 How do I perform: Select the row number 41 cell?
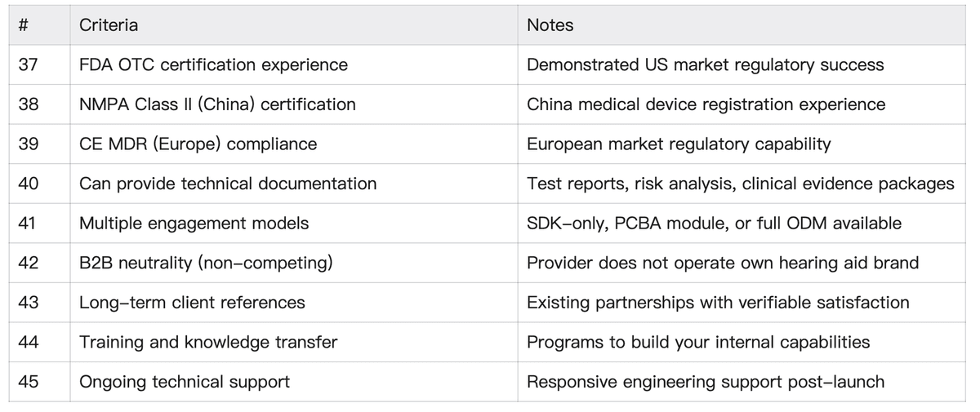tap(28, 223)
